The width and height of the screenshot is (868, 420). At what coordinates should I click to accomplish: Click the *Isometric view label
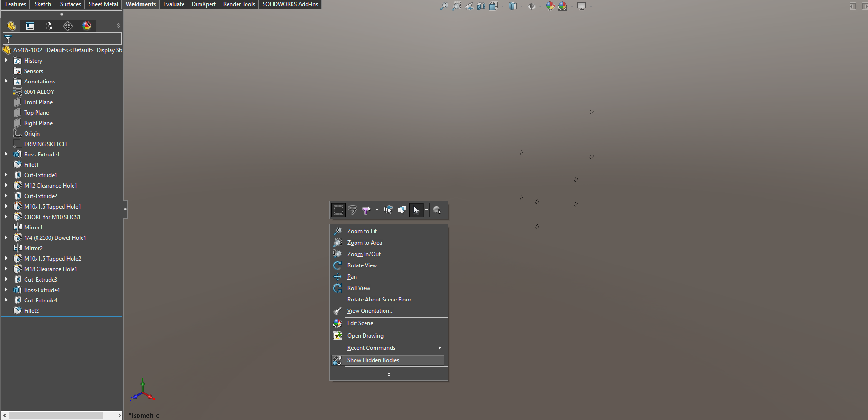[144, 415]
